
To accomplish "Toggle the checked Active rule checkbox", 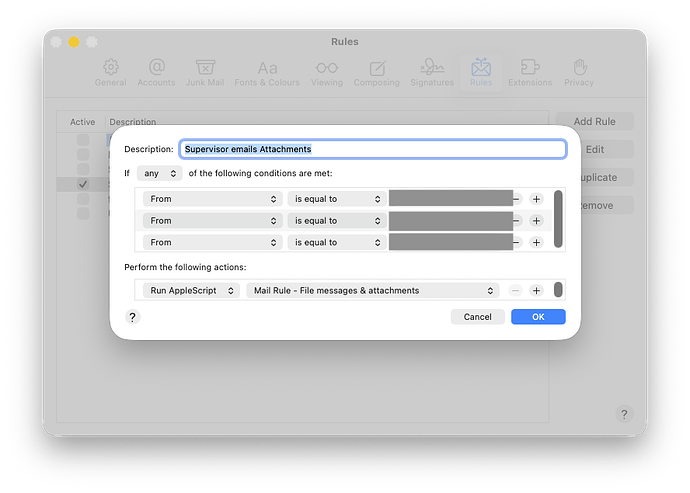I will point(83,184).
